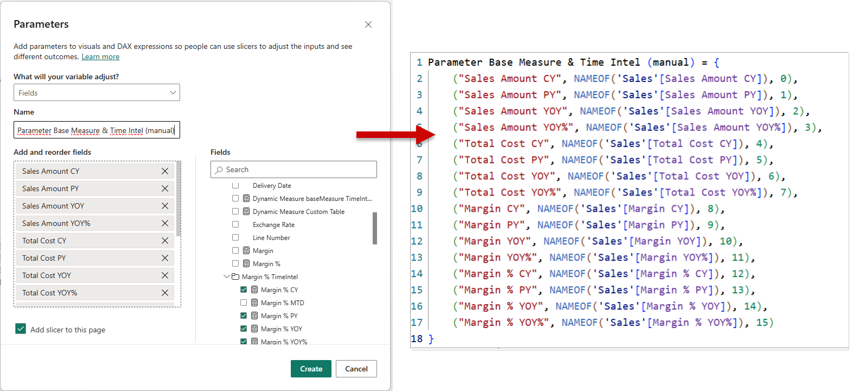The image size is (868, 391).
Task: Select the Sales Amount CY field row
Action: tap(95, 171)
